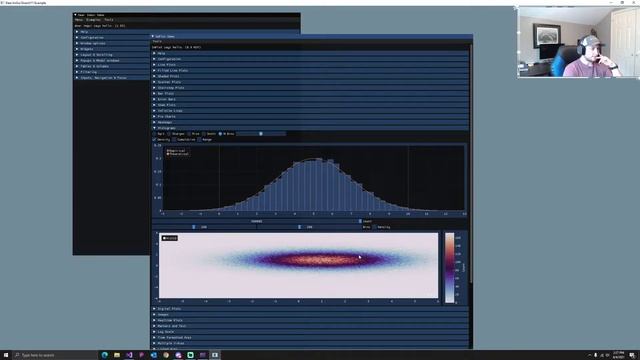Image resolution: width=640 pixels, height=360 pixels.
Task: Open Microsoft Edge from the taskbar
Action: point(104,355)
